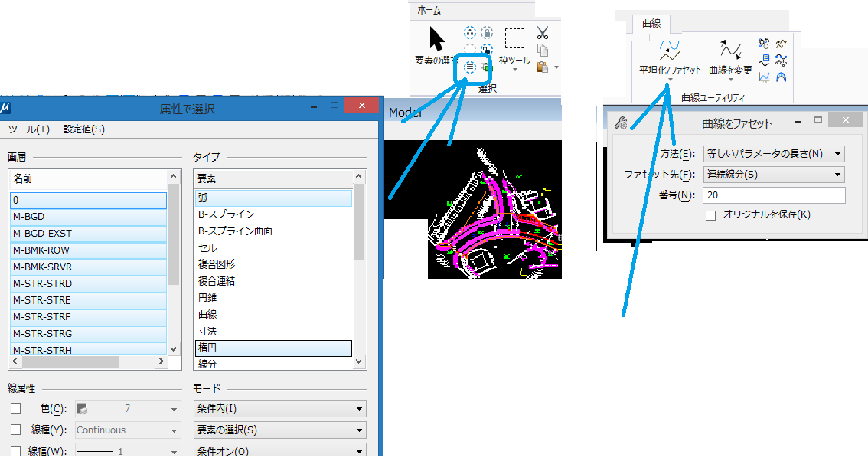The width and height of the screenshot is (868, 458).
Task: Open the 方法(E) method dropdown
Action: [773, 154]
